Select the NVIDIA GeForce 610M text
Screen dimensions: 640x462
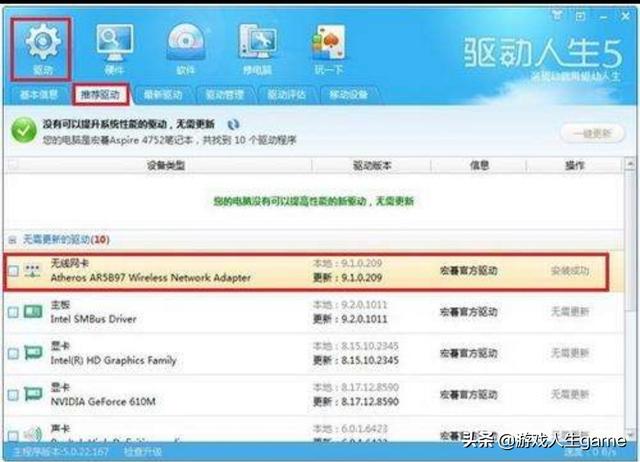[103, 402]
